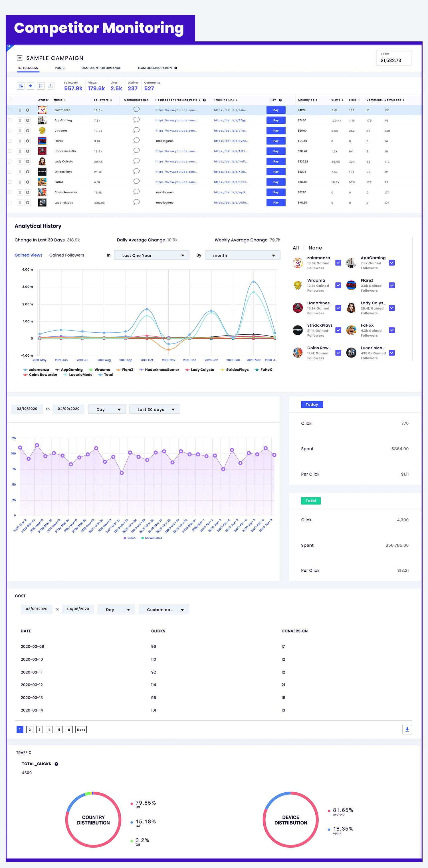This screenshot has width=428, height=868.
Task: Open chat bubble for Lady Calysta
Action: [136, 161]
